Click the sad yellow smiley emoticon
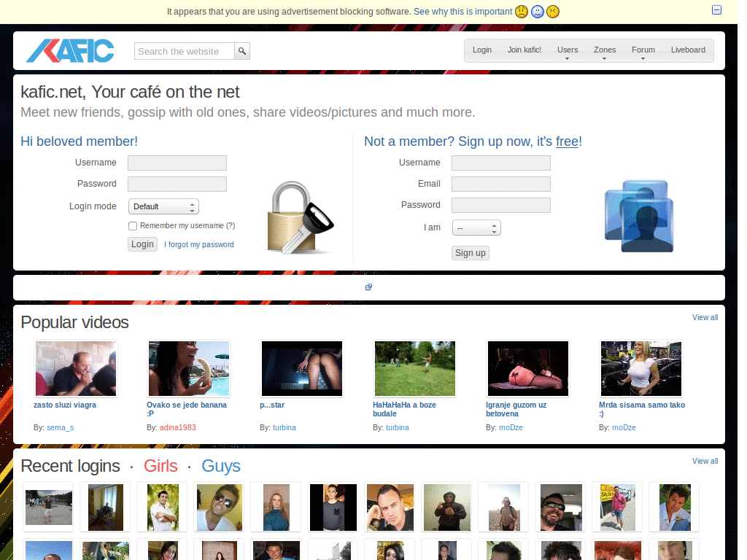Image resolution: width=747 pixels, height=560 pixels. pos(522,12)
